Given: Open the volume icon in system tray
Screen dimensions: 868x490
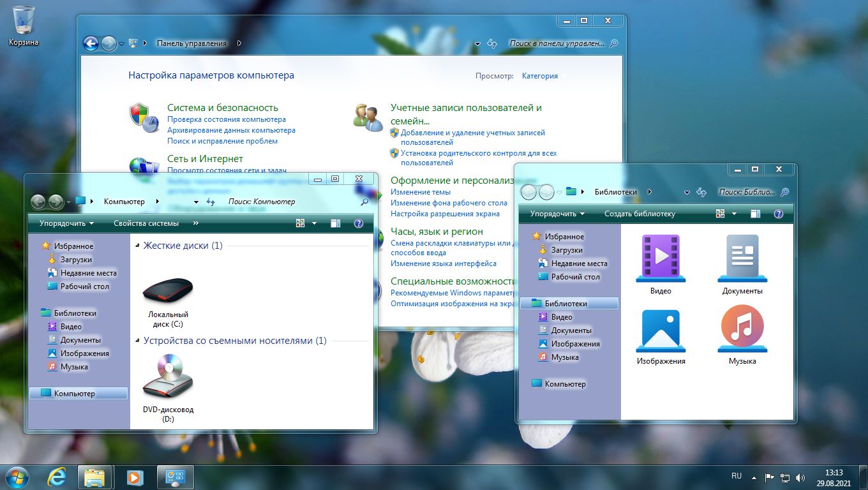Looking at the screenshot, I should click(800, 477).
